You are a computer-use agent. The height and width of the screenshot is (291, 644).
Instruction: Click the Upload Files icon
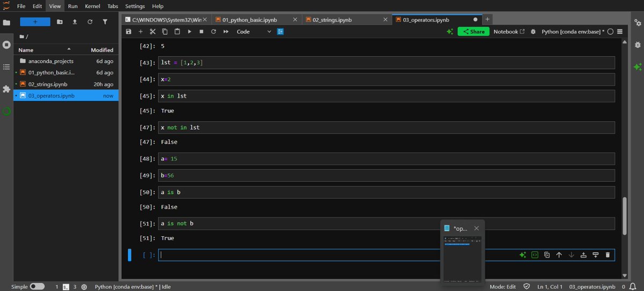pyautogui.click(x=75, y=21)
